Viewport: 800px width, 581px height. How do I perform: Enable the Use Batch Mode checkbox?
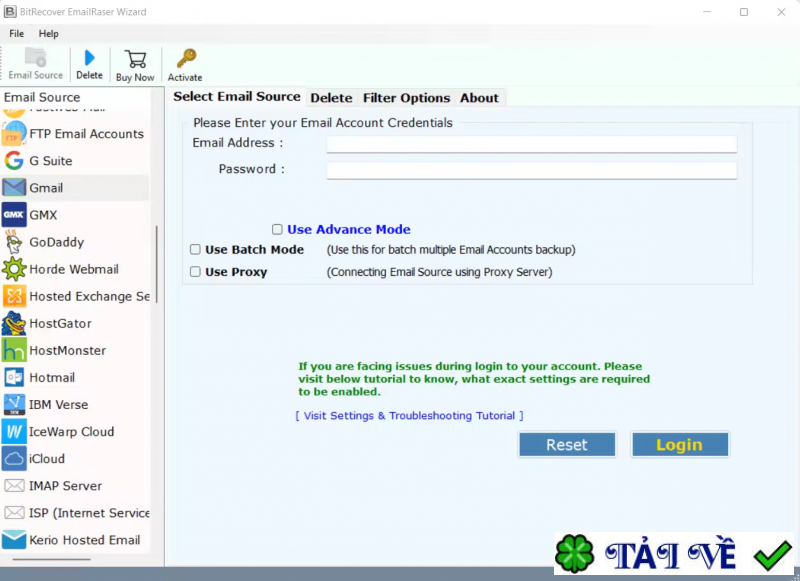coord(195,249)
